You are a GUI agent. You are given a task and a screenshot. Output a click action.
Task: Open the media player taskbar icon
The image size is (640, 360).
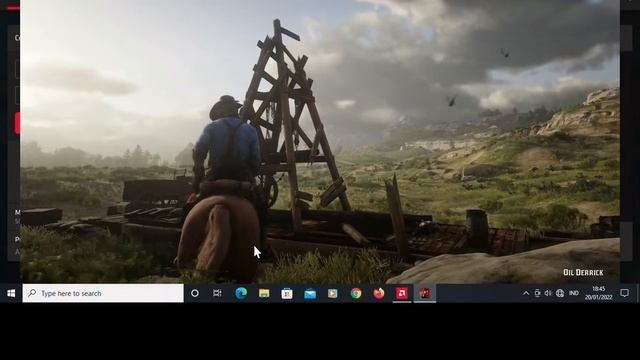333,293
